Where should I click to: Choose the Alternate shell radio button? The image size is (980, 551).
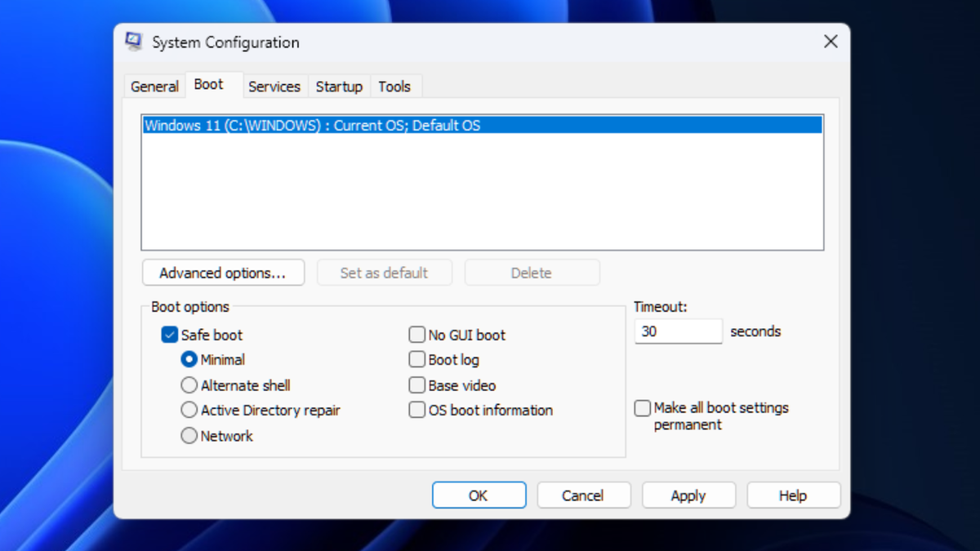click(x=189, y=385)
